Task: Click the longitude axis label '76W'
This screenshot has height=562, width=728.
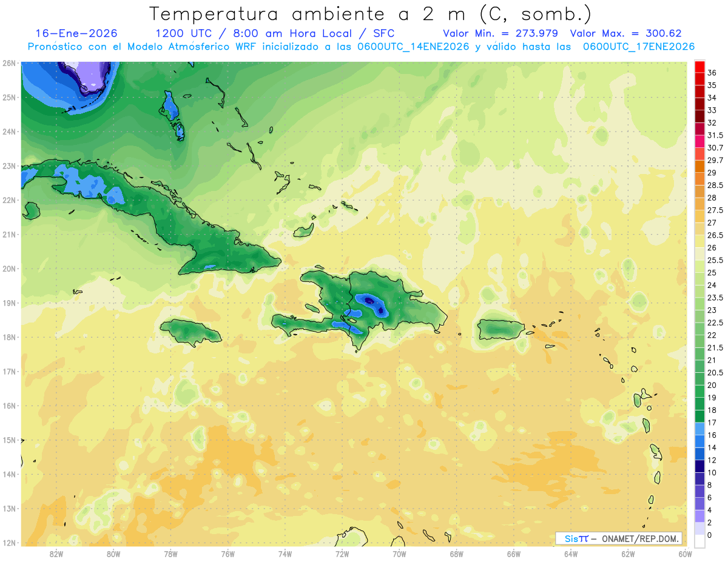Action: [228, 554]
